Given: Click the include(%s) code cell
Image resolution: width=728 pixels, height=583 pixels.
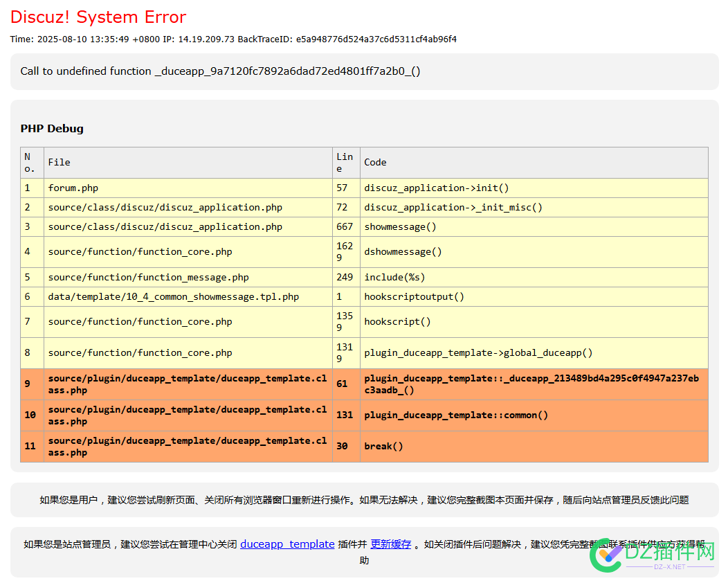Looking at the screenshot, I should click(534, 278).
